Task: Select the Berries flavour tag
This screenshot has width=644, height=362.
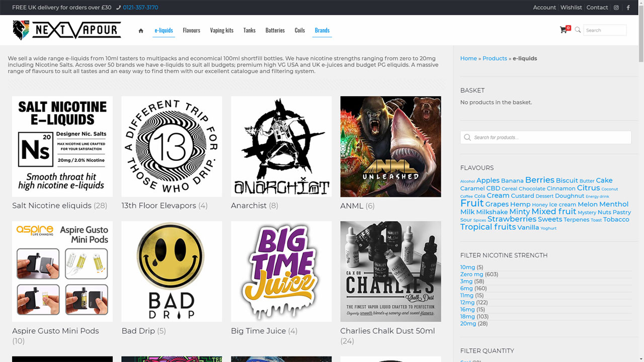Action: pos(539,180)
